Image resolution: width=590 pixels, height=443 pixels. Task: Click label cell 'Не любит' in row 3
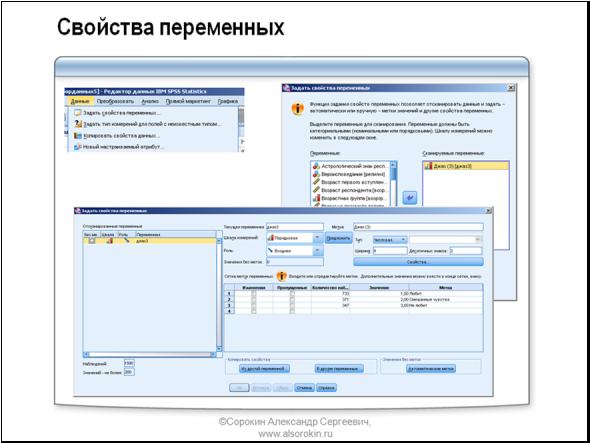[x=446, y=306]
